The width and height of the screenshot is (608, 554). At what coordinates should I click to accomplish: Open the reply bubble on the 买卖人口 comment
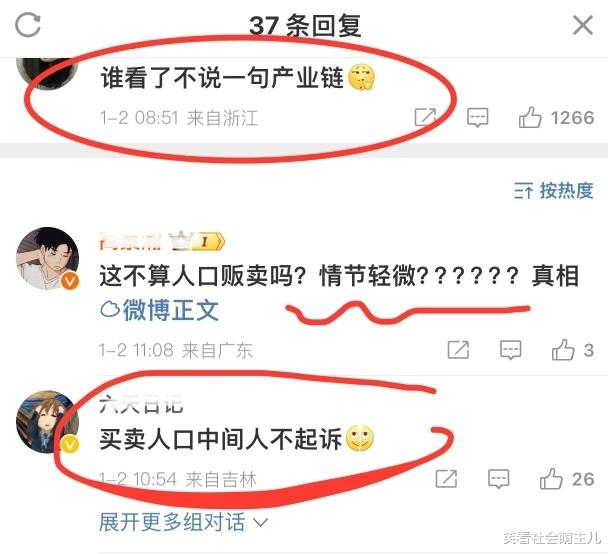coord(498,479)
